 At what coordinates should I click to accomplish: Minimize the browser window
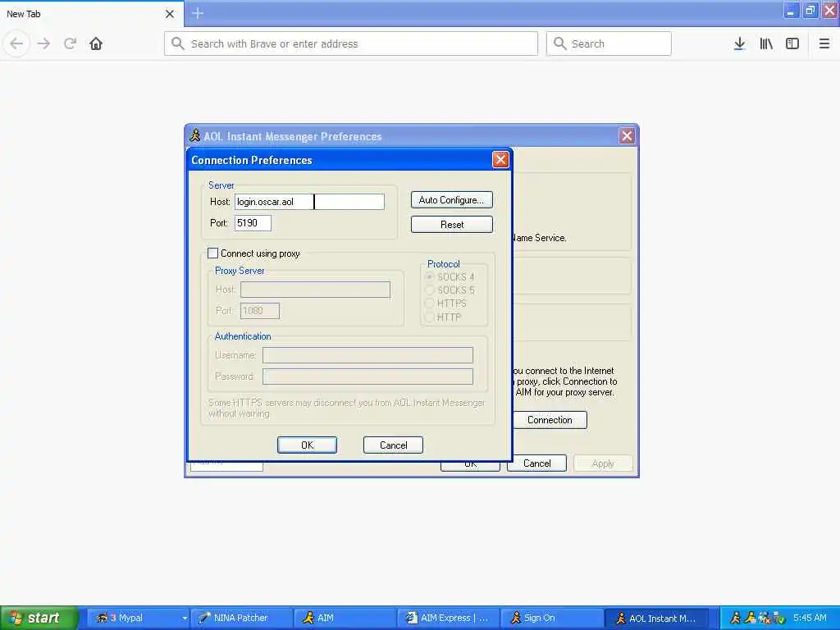coord(791,11)
